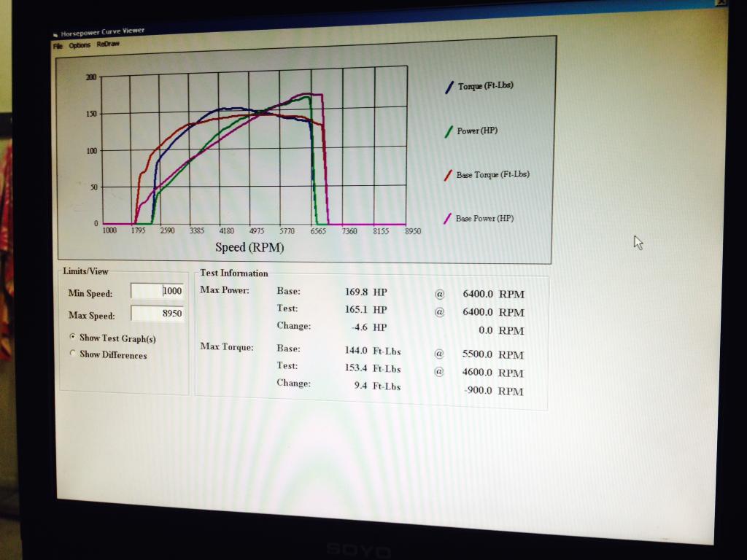Click the red Base Torque legend line

click(x=448, y=175)
